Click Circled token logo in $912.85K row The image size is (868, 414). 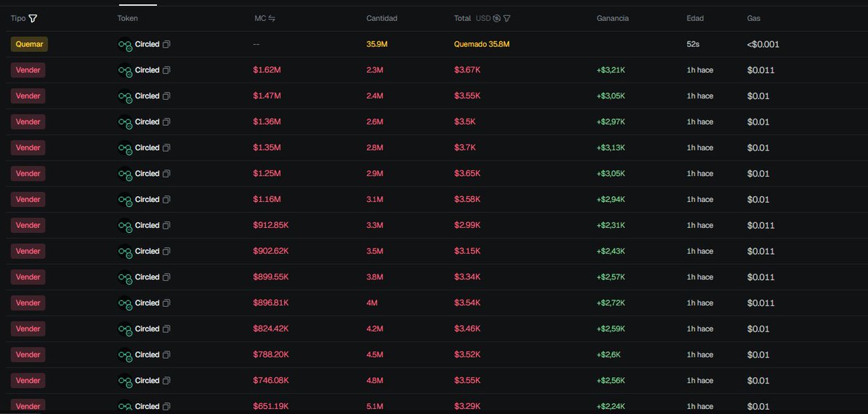125,225
